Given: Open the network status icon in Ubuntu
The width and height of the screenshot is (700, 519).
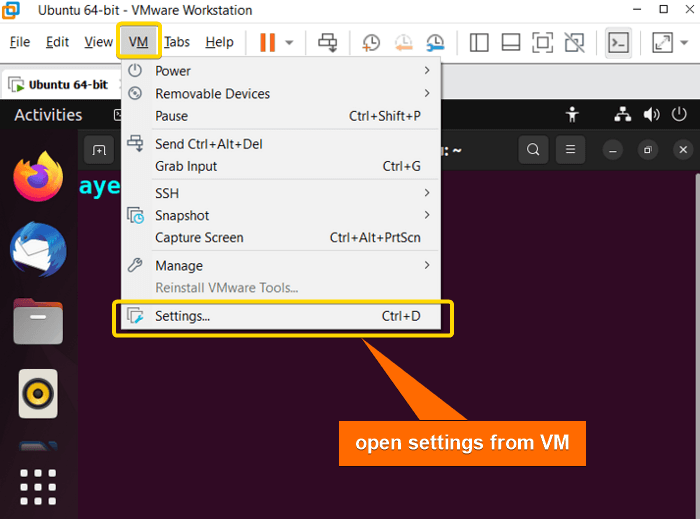Looking at the screenshot, I should 622,115.
